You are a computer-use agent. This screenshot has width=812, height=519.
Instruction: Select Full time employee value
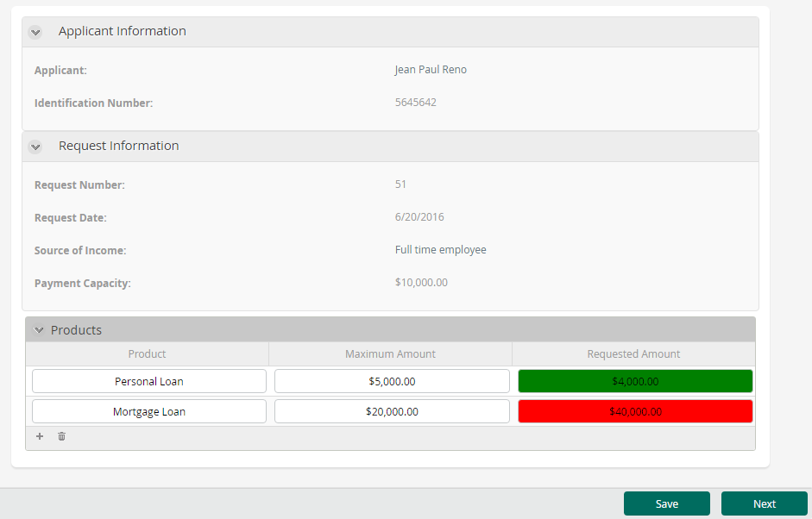pyautogui.click(x=441, y=250)
